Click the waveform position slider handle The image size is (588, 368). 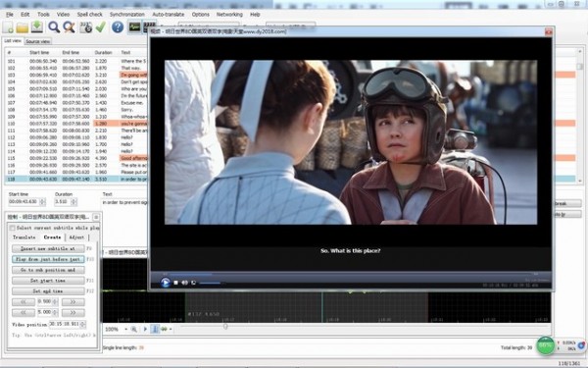point(225,327)
